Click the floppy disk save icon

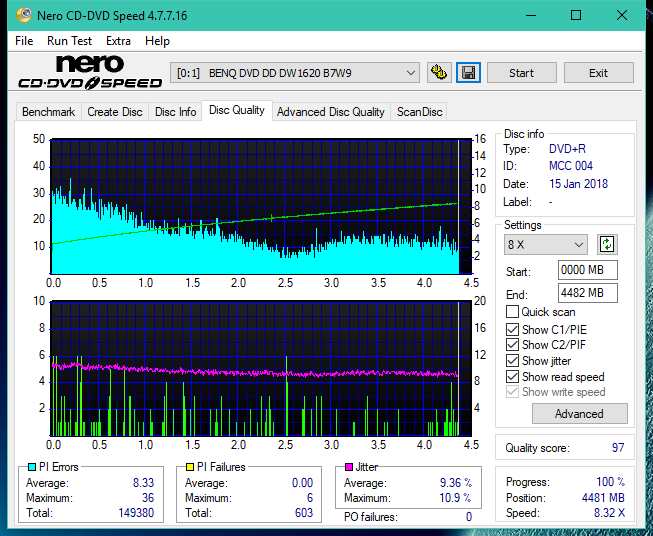click(469, 73)
